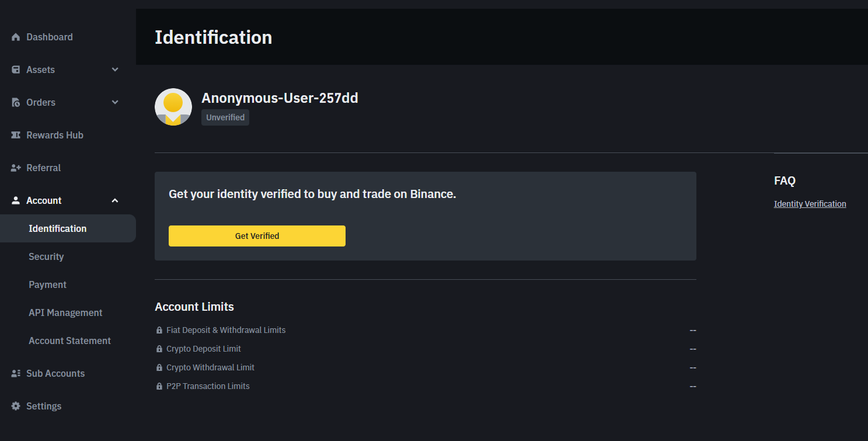Click the Dashboard home icon
Image resolution: width=868 pixels, height=441 pixels.
click(16, 37)
